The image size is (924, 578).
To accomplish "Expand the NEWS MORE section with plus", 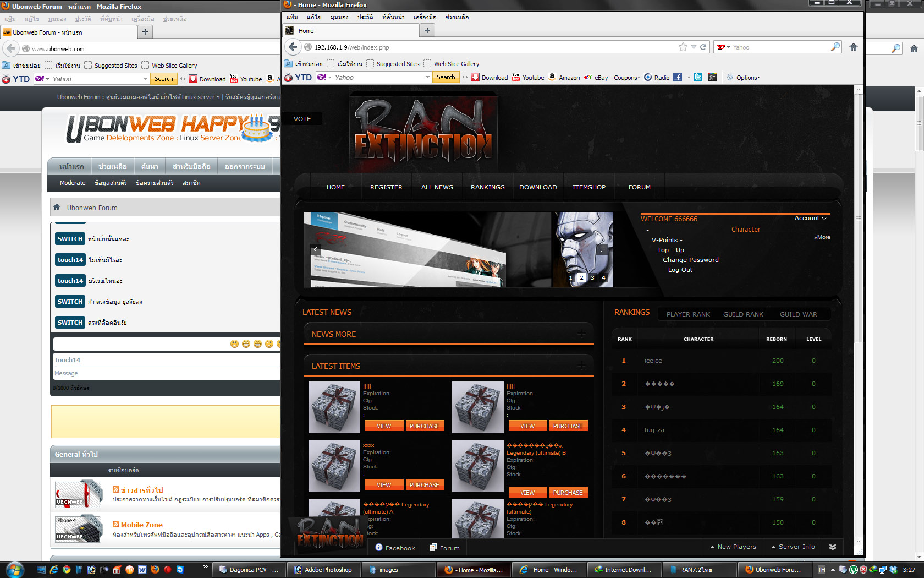I will pos(581,334).
